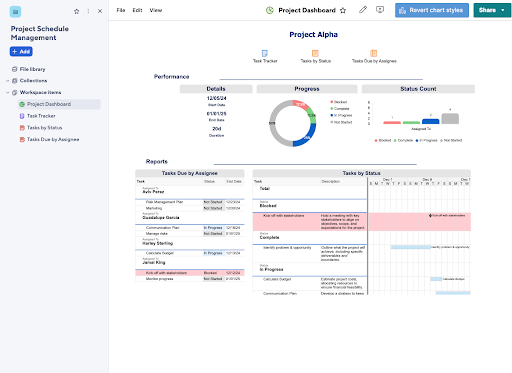Click the Identify problem & opportunity Gantt bar
The image size is (512, 373).
(x=411, y=247)
